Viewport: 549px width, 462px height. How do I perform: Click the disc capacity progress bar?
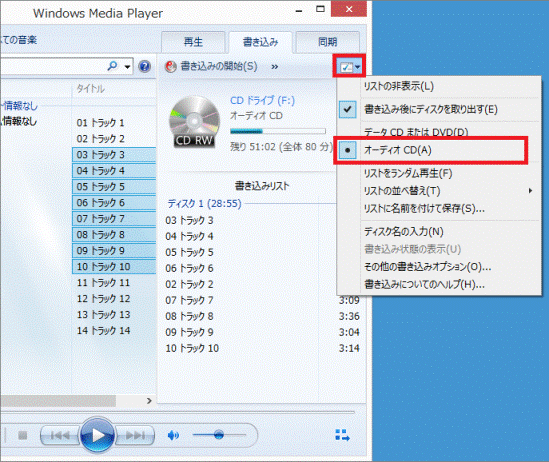click(x=278, y=131)
